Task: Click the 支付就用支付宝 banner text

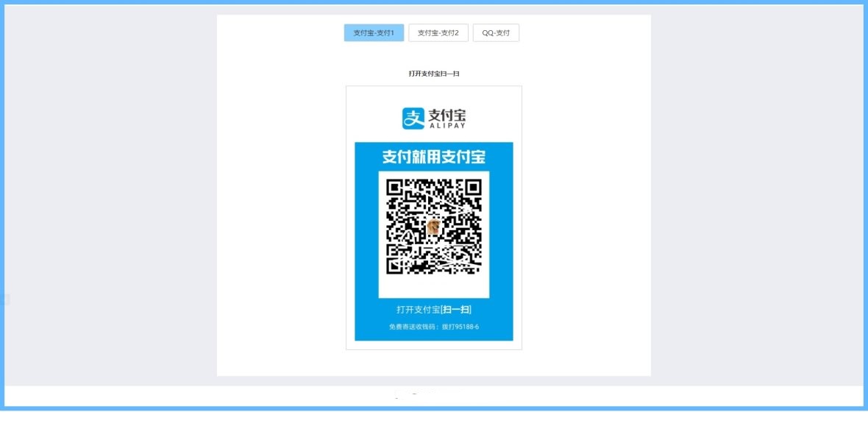Action: [434, 157]
